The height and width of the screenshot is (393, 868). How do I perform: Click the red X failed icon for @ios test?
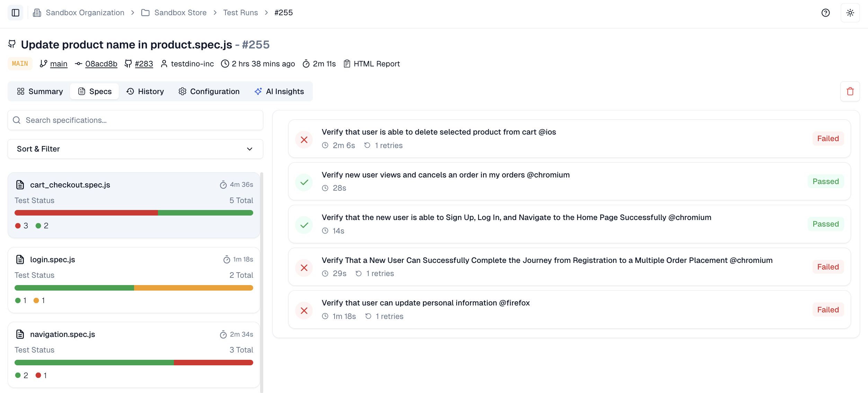(304, 140)
